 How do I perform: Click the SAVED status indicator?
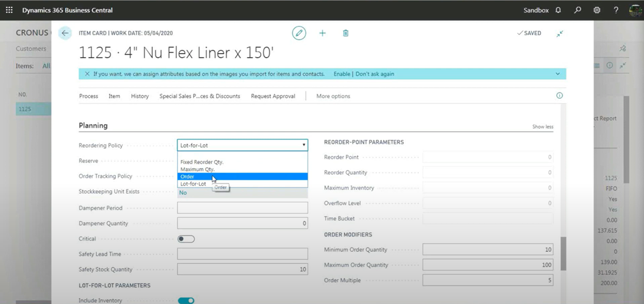pos(529,33)
